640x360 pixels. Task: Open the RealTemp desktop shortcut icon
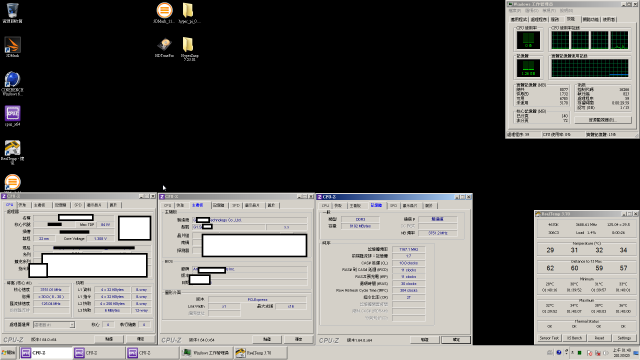click(x=12, y=152)
